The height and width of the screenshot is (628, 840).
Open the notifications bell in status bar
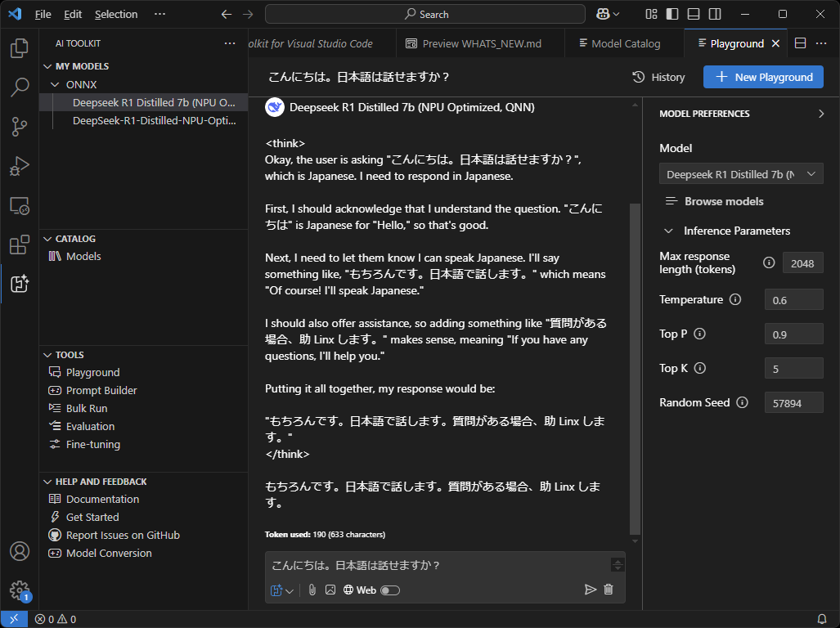(x=822, y=619)
